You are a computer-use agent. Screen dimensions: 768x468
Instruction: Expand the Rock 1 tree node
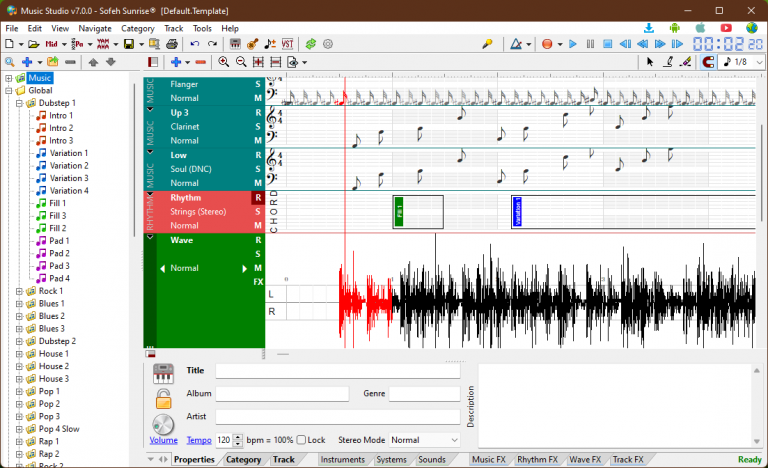[x=19, y=291]
